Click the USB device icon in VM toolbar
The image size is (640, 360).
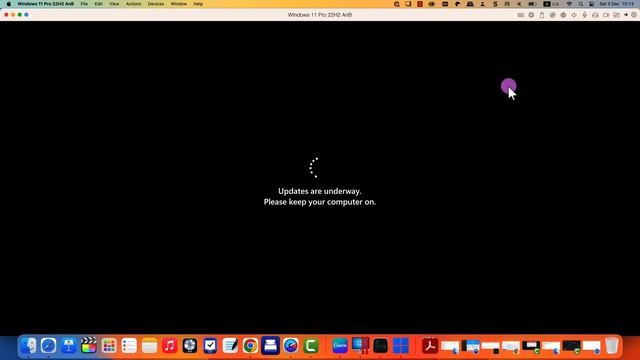pos(542,15)
